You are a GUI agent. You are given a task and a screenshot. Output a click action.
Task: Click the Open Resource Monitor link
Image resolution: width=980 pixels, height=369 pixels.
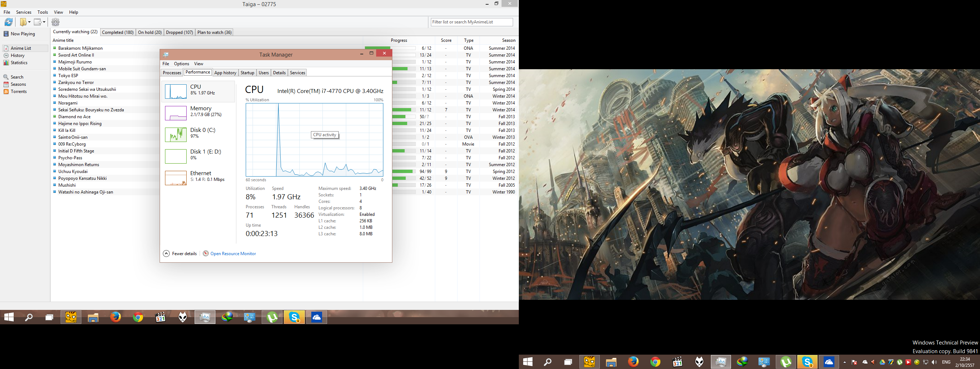233,254
